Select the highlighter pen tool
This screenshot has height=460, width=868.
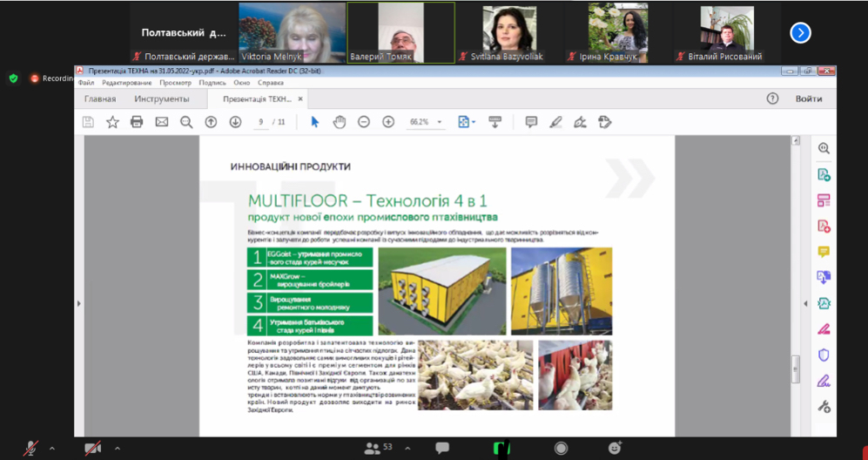[555, 122]
